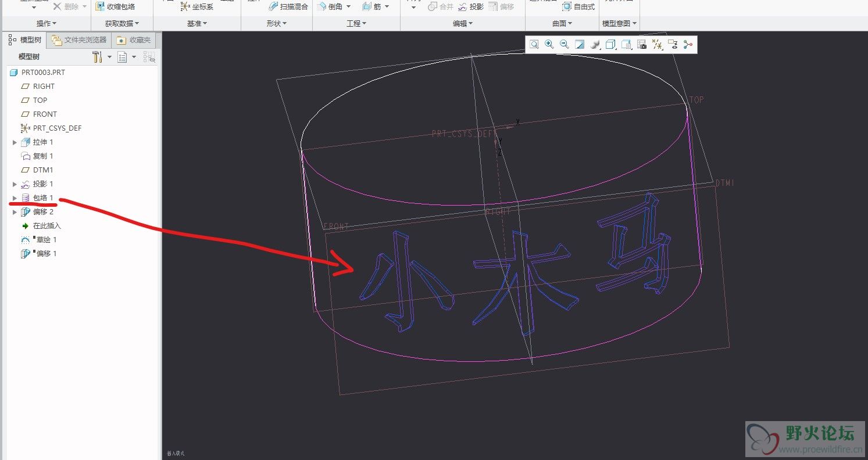Click the 在此插入 insert marker
The image size is (868, 460).
[x=41, y=226]
